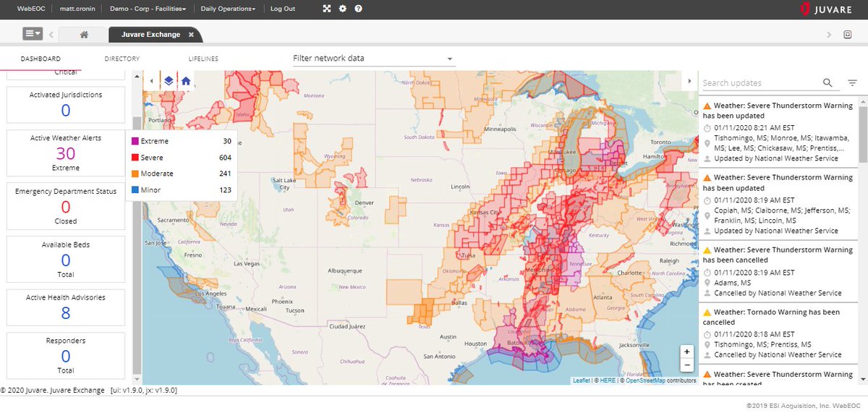
Task: Open the hamburger menu dropdown button
Action: click(x=33, y=33)
